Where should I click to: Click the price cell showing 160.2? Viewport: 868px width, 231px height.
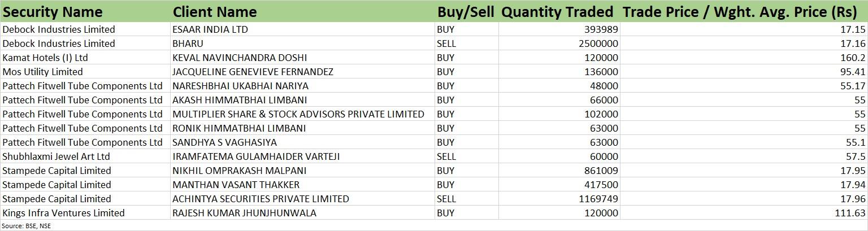point(744,58)
